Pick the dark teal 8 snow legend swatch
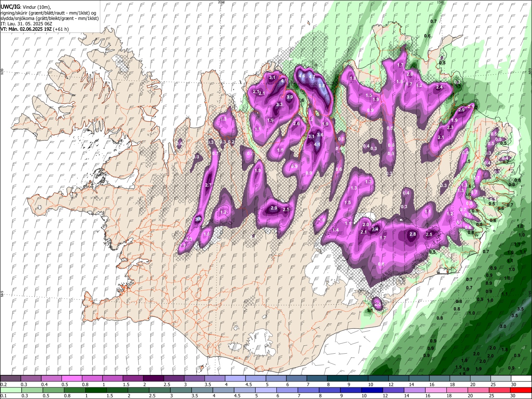This screenshot has width=532, height=399. (337, 379)
